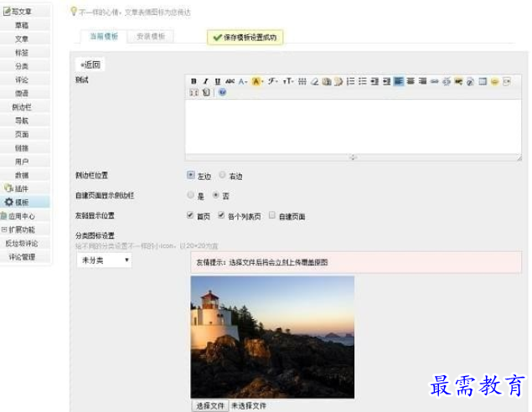
Task: Align text left in the editor
Action: point(399,81)
